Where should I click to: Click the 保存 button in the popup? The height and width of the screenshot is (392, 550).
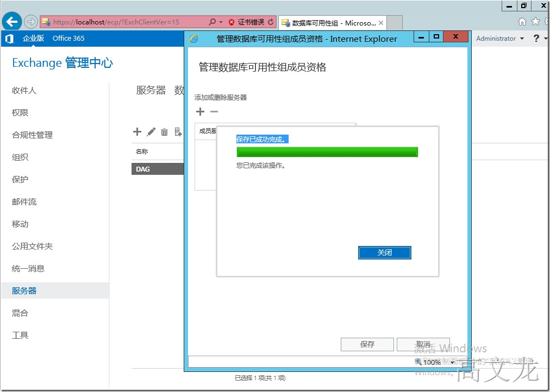(x=367, y=344)
